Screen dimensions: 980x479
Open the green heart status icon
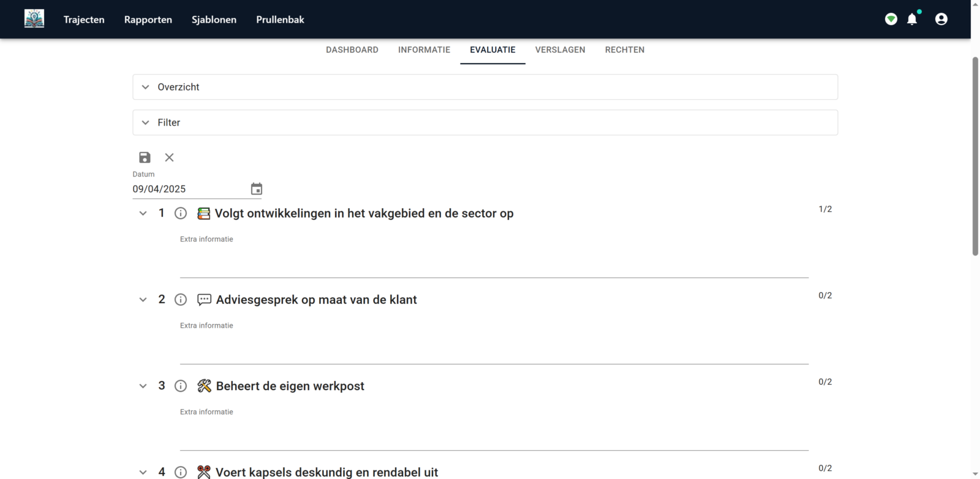[891, 20]
